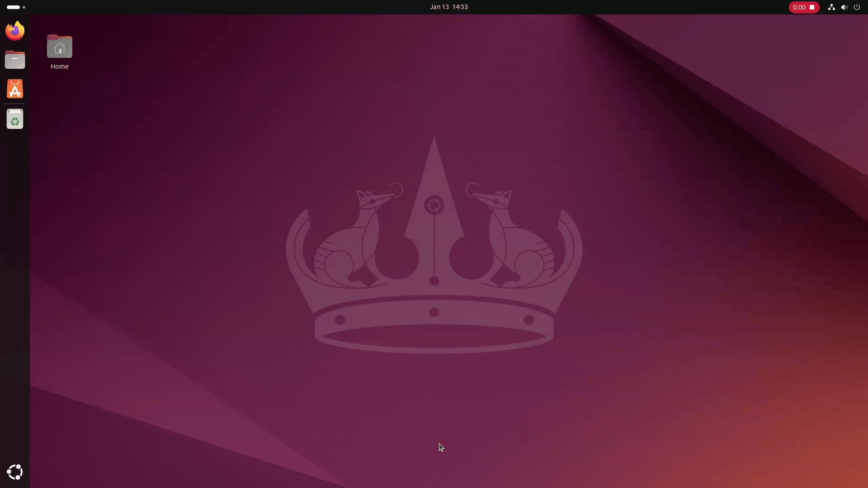Show applications using the Ubuntu logo
This screenshot has height=488, width=868.
tap(15, 472)
